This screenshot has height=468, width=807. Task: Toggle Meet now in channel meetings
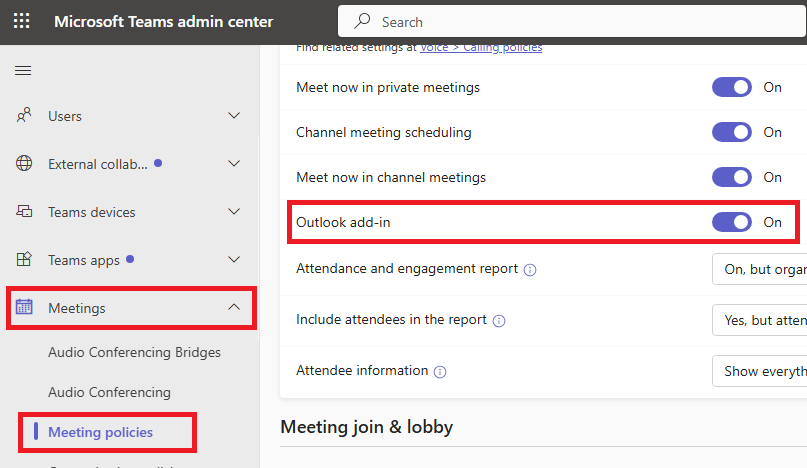pos(731,177)
